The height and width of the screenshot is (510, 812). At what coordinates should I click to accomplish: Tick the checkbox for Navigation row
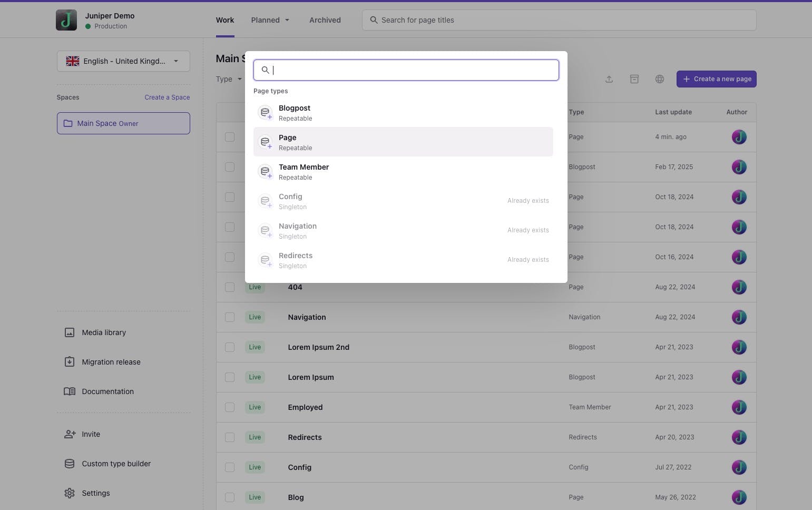tap(230, 317)
